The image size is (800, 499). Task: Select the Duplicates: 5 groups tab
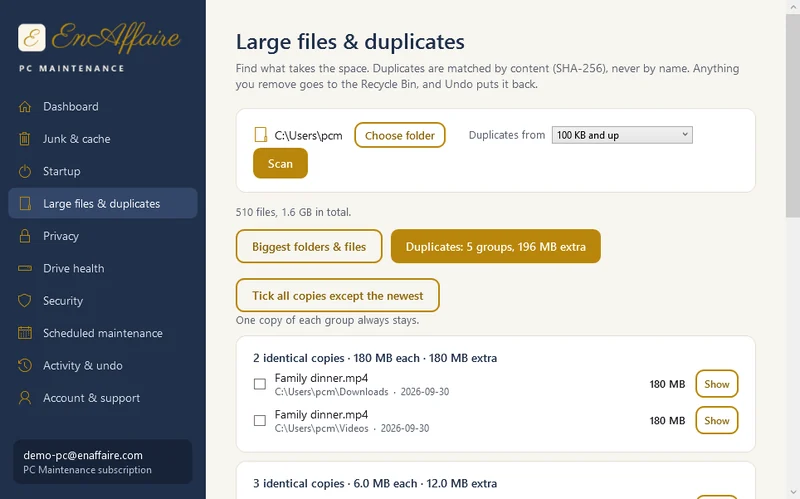tap(495, 246)
